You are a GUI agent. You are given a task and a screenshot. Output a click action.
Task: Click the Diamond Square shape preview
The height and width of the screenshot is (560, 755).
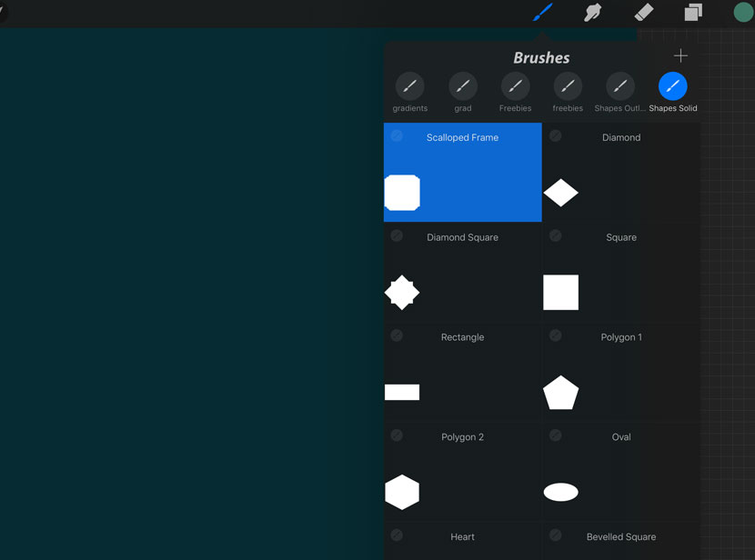pos(402,293)
